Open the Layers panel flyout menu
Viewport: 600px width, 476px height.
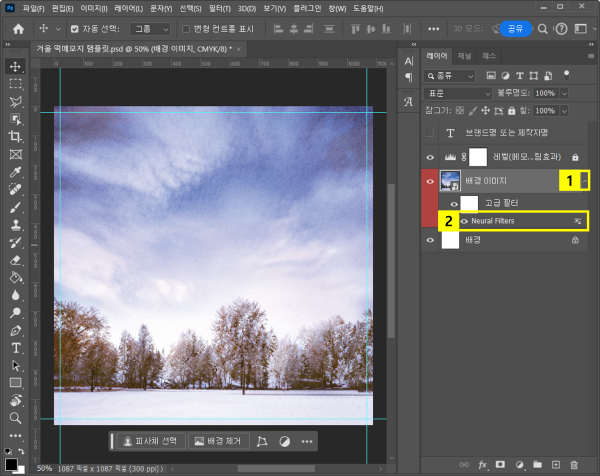591,56
